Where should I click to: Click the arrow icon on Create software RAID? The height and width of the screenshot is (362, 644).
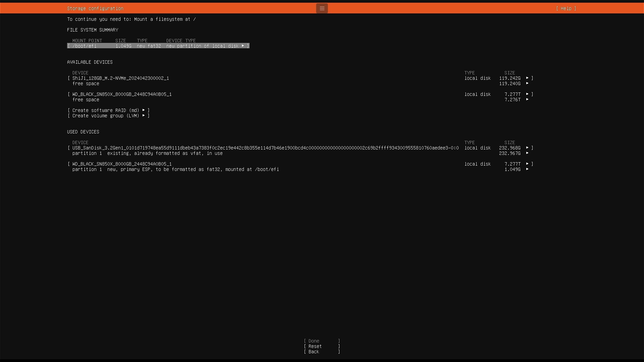(x=144, y=110)
